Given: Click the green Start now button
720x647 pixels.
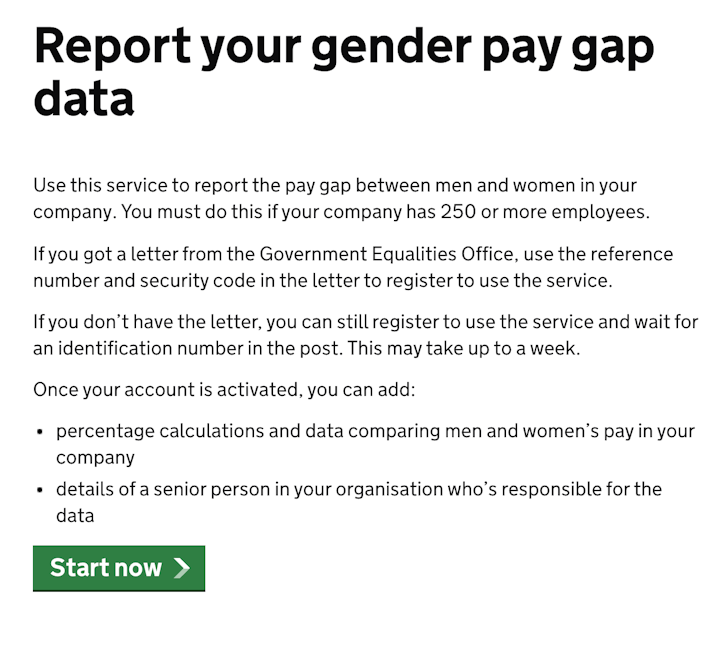Looking at the screenshot, I should click(119, 568).
